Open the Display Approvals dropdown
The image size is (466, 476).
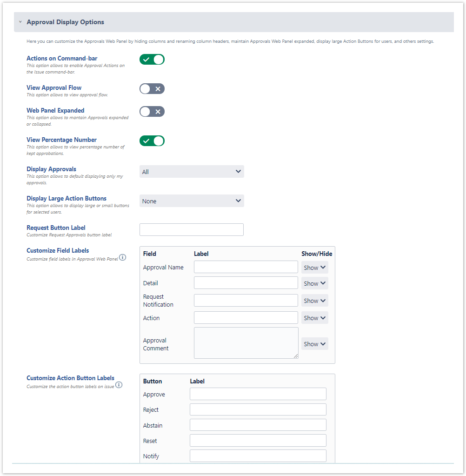[x=192, y=172]
